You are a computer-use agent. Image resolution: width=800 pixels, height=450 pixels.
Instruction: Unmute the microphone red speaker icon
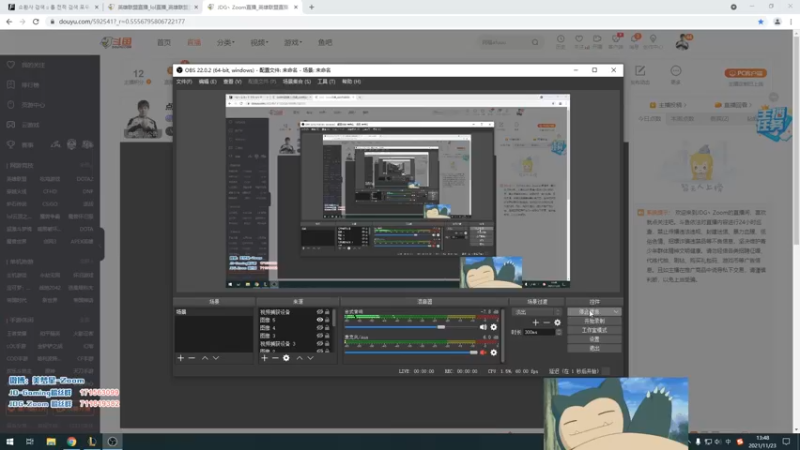point(483,352)
